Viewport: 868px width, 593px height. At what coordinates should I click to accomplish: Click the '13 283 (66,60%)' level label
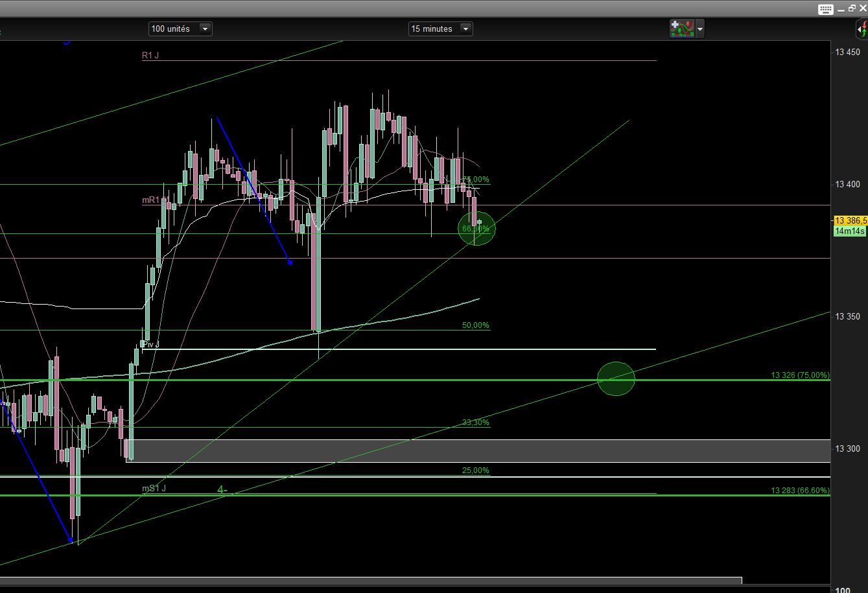pyautogui.click(x=800, y=491)
